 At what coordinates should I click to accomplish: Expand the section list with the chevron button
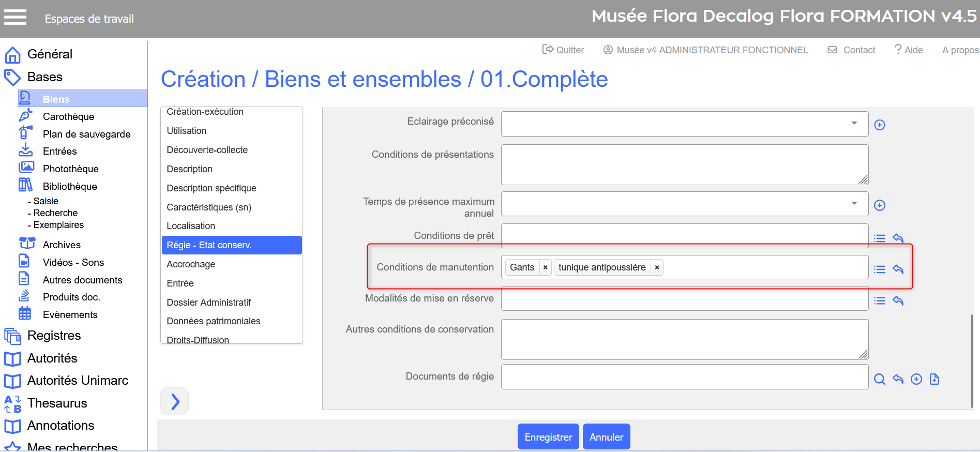point(175,401)
